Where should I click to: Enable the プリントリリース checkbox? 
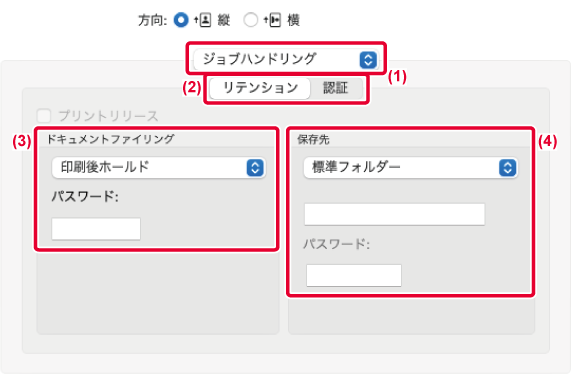(44, 116)
